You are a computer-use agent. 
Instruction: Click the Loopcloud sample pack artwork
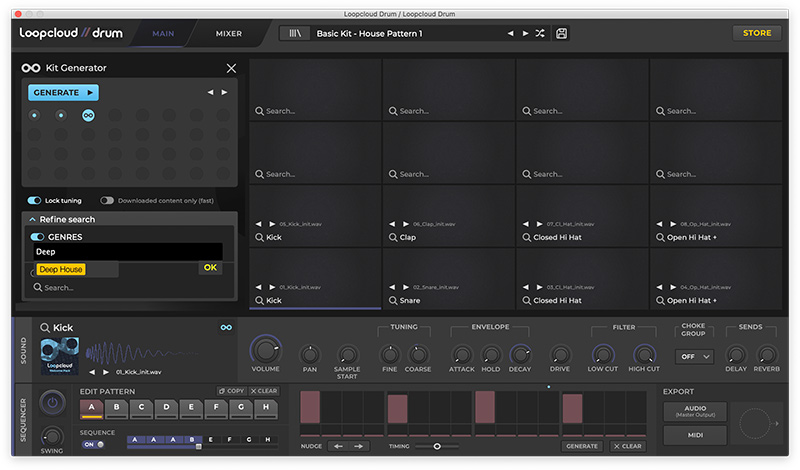pyautogui.click(x=60, y=356)
